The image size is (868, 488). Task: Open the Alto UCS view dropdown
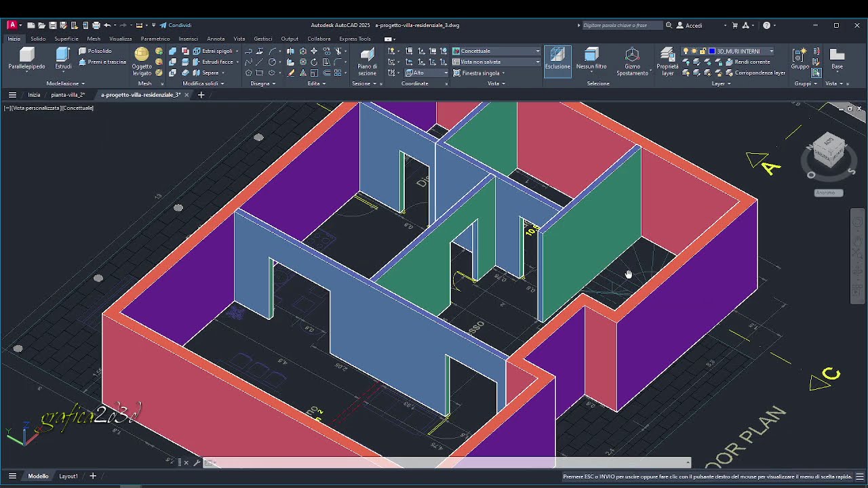tap(427, 73)
